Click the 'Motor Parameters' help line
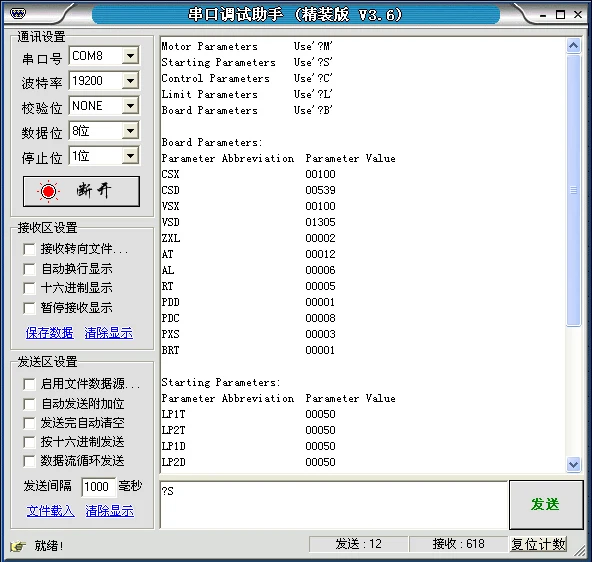The width and height of the screenshot is (592, 562). (247, 46)
